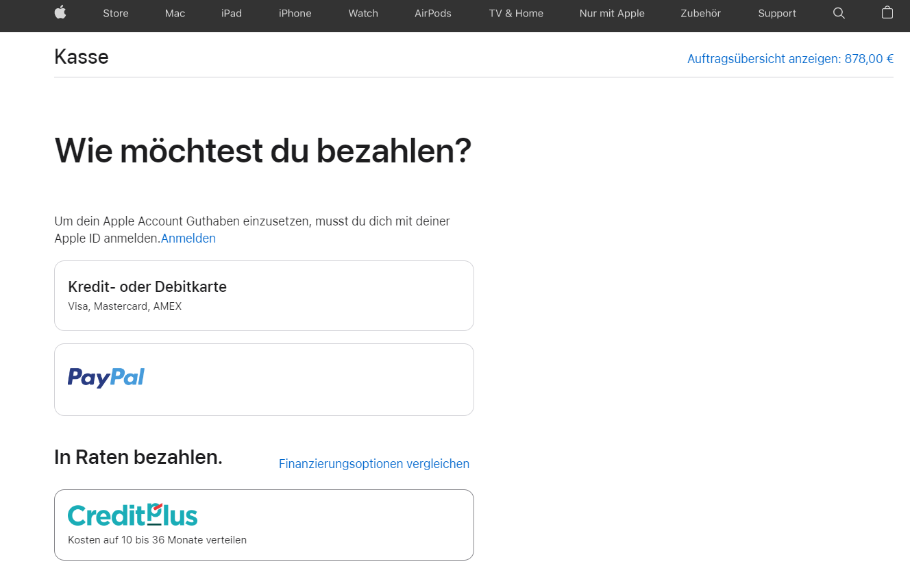This screenshot has height=588, width=910.
Task: Open the Store menu
Action: pos(116,13)
